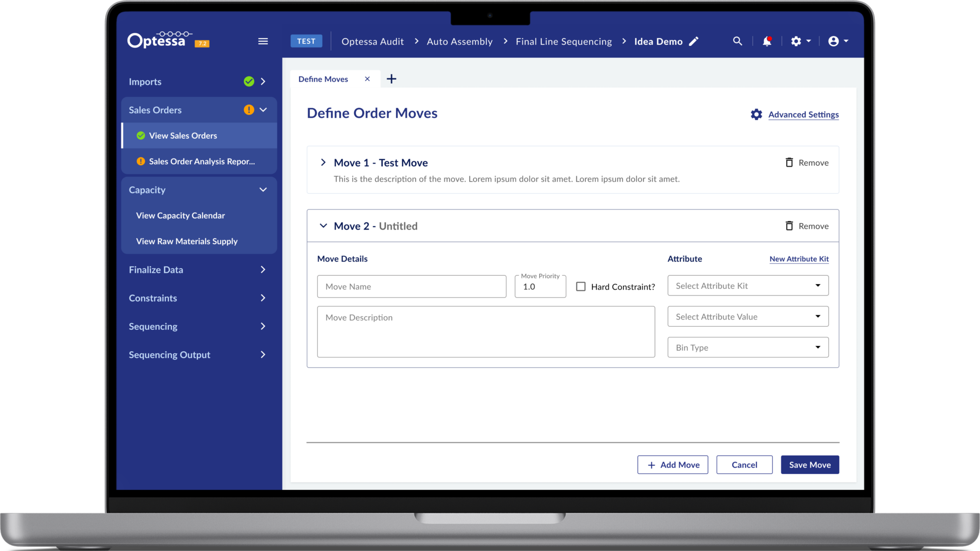Click the Save Move button
Image resolution: width=980 pixels, height=551 pixels.
click(810, 465)
